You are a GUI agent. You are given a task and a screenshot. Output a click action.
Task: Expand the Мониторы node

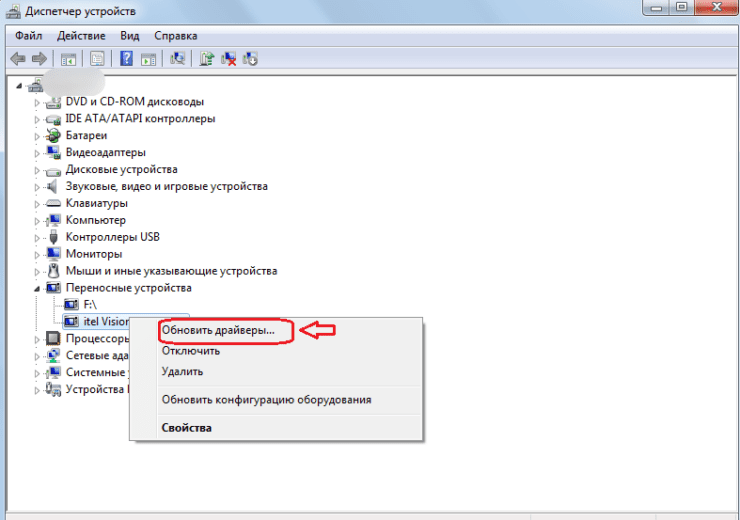coord(37,254)
